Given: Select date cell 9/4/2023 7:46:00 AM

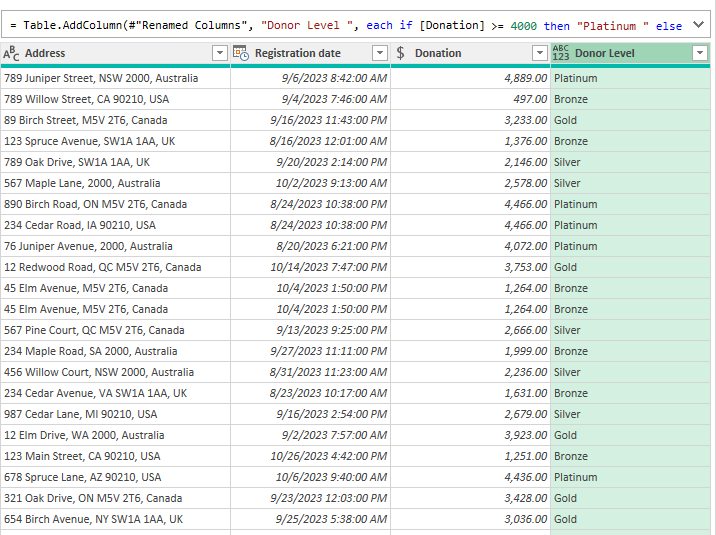Looking at the screenshot, I should coord(311,99).
